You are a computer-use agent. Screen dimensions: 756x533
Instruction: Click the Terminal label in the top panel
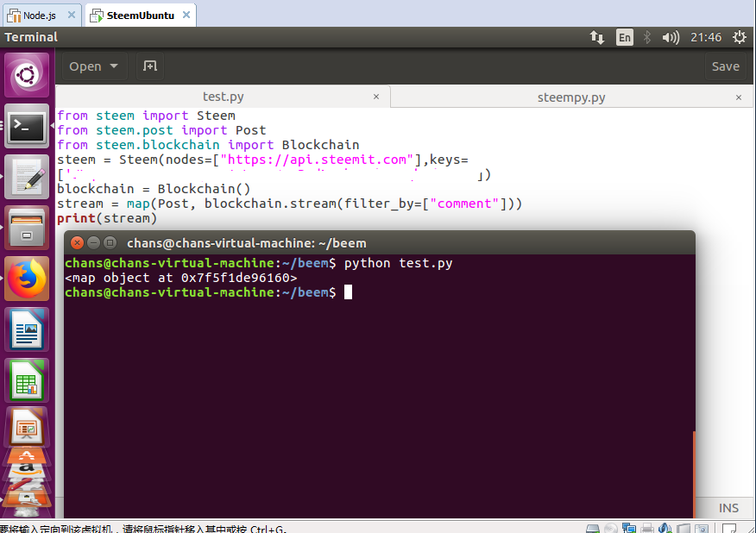[31, 37]
